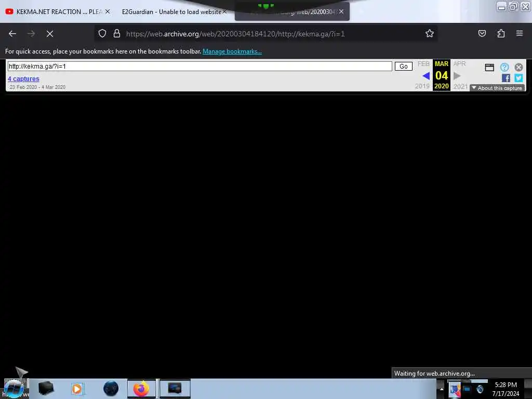The width and height of the screenshot is (532, 399).
Task: Open the tracking protection shield icon
Action: [x=102, y=33]
